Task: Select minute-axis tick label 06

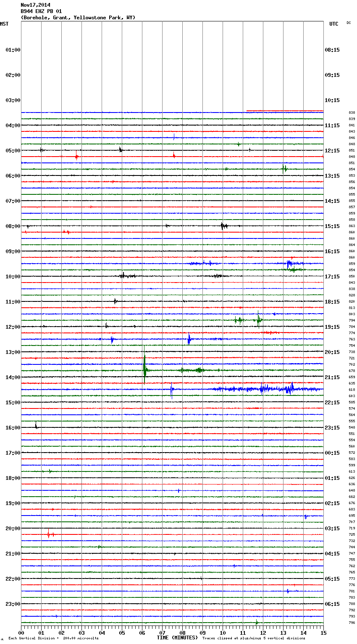Action: click(142, 633)
